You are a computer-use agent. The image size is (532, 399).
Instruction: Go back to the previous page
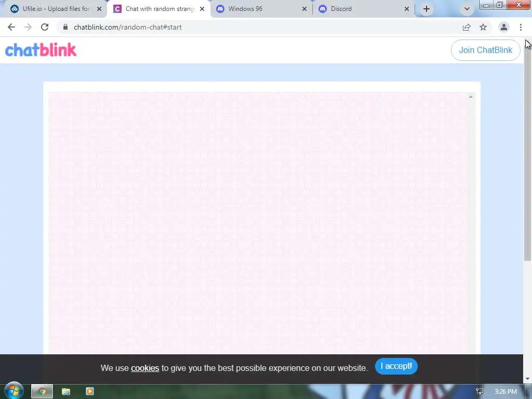(x=11, y=27)
